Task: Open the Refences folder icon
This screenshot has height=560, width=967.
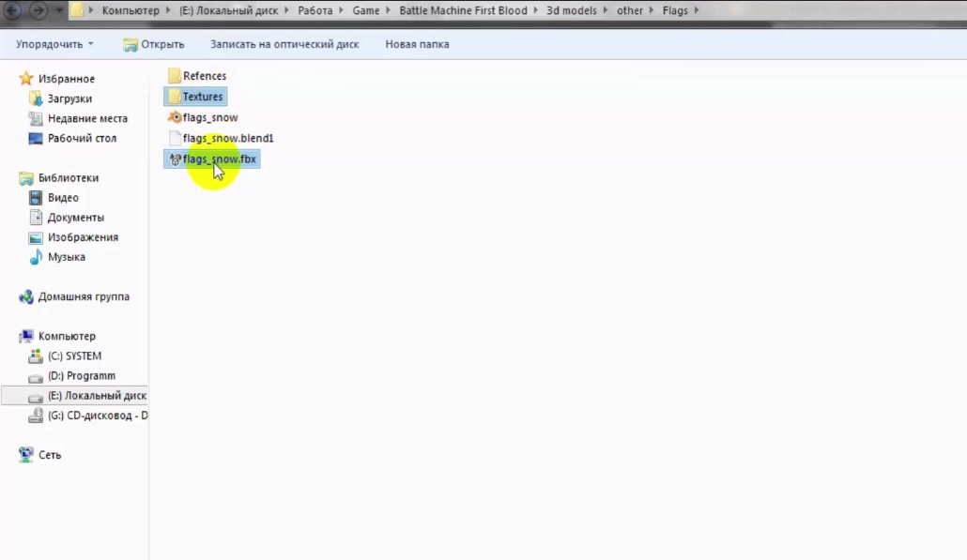Action: (175, 76)
